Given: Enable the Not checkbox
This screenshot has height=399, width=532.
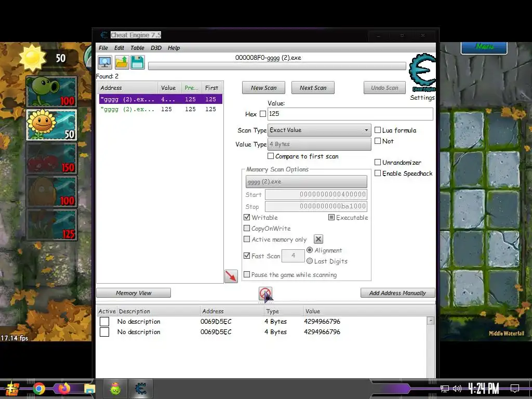Looking at the screenshot, I should (378, 141).
